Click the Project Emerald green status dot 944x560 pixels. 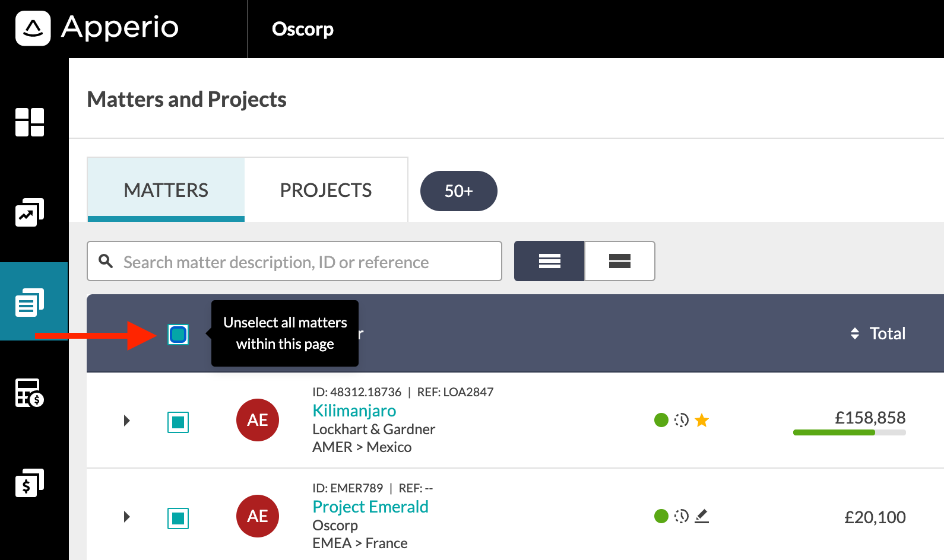tap(661, 516)
